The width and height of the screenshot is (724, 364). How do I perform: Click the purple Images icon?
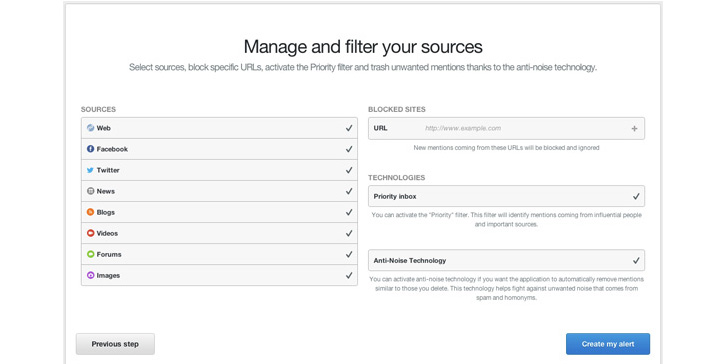90,275
